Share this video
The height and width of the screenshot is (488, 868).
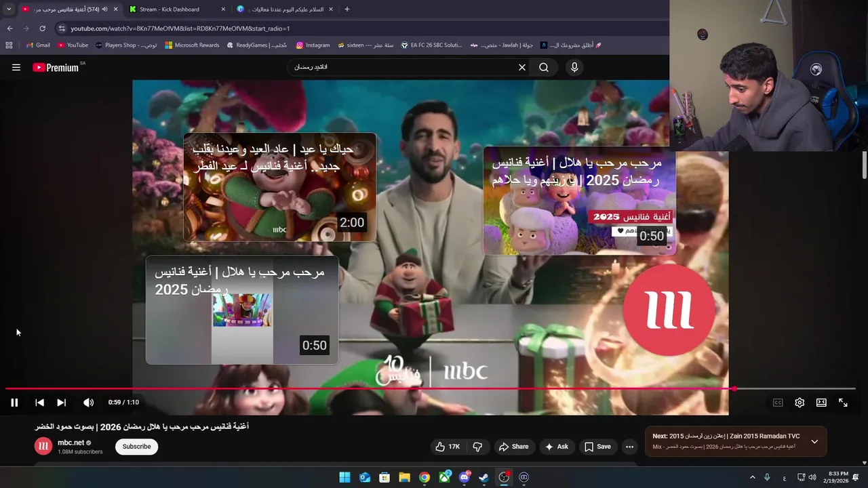tap(513, 447)
